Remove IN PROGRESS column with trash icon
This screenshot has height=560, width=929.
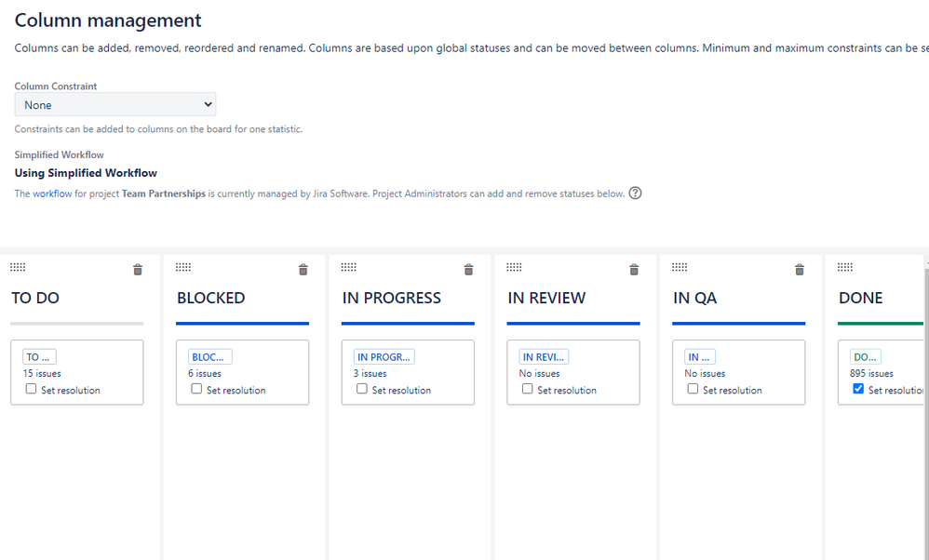[468, 270]
